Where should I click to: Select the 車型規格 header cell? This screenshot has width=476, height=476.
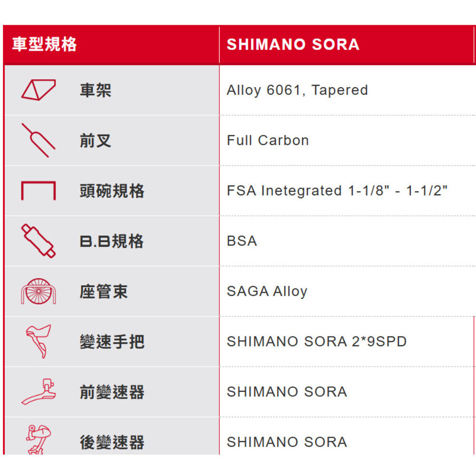click(x=44, y=45)
